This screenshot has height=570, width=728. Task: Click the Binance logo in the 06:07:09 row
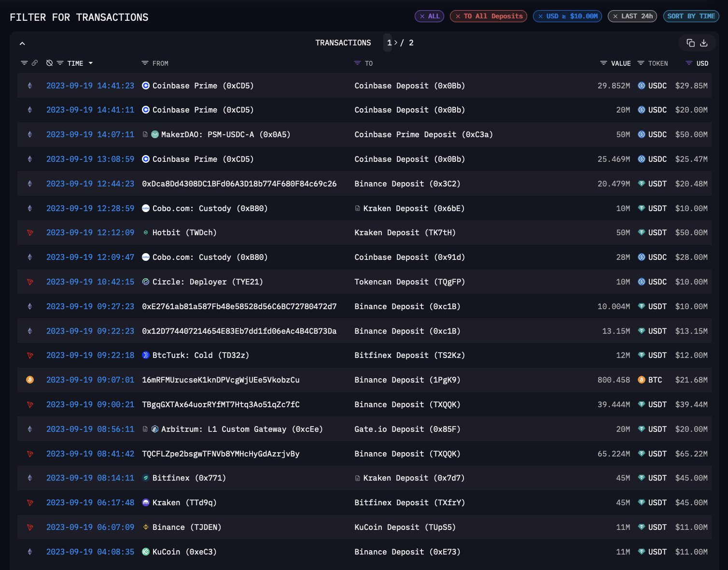[146, 527]
